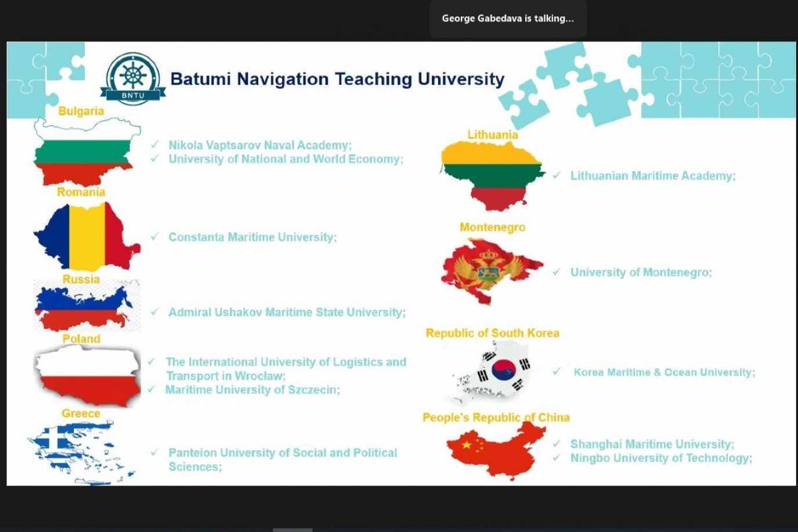Viewport: 798px width, 532px height.
Task: Select the China flag map
Action: click(497, 451)
